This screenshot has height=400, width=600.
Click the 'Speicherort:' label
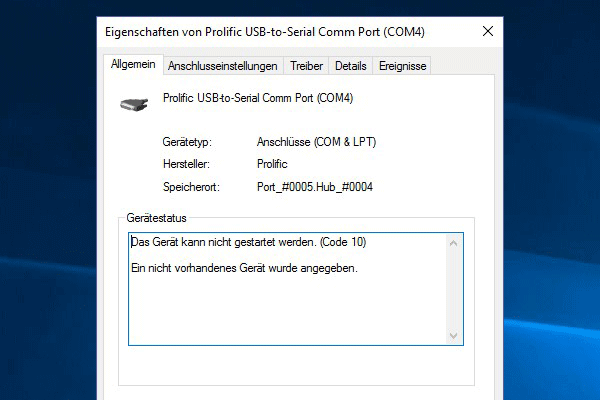tap(191, 187)
